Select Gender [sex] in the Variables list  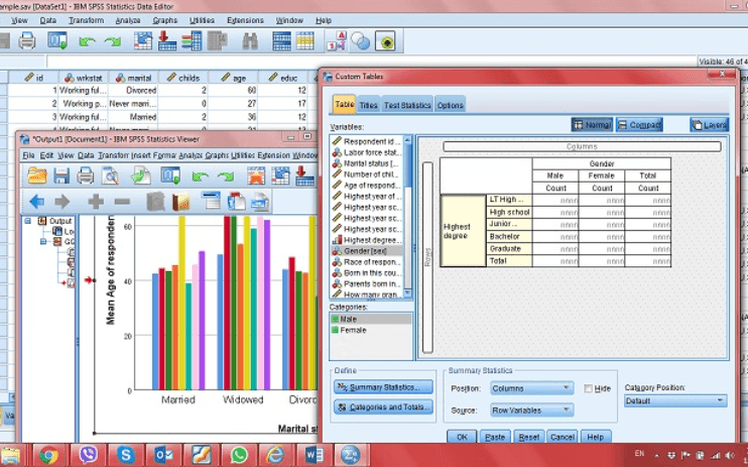pos(366,251)
